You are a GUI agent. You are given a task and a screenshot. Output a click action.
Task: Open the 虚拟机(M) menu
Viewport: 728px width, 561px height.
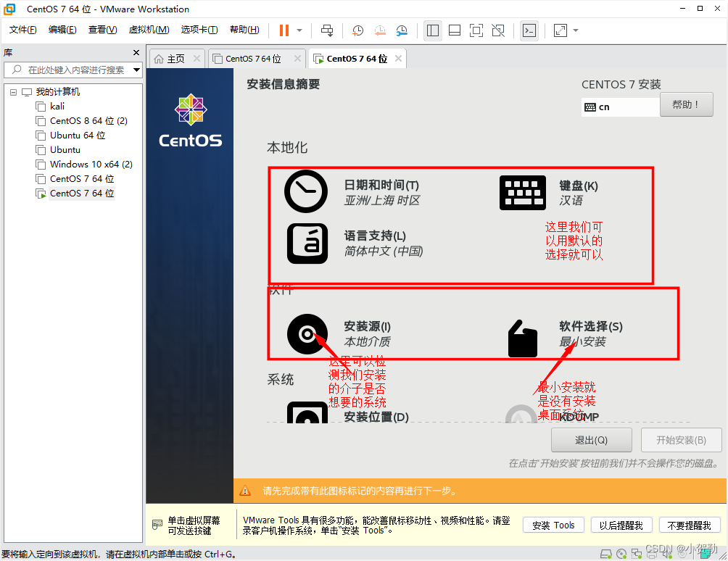pos(149,30)
